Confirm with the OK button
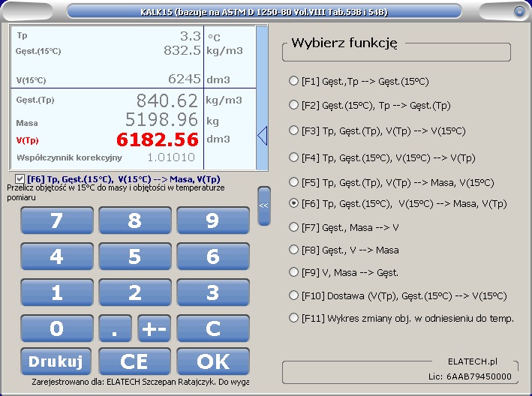 [213, 361]
